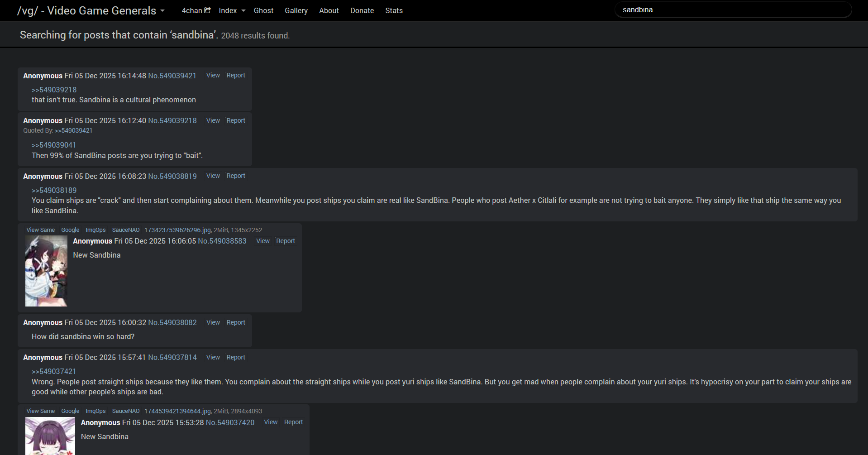Viewport: 868px width, 455px height.
Task: Report post No.549037420
Action: [293, 422]
